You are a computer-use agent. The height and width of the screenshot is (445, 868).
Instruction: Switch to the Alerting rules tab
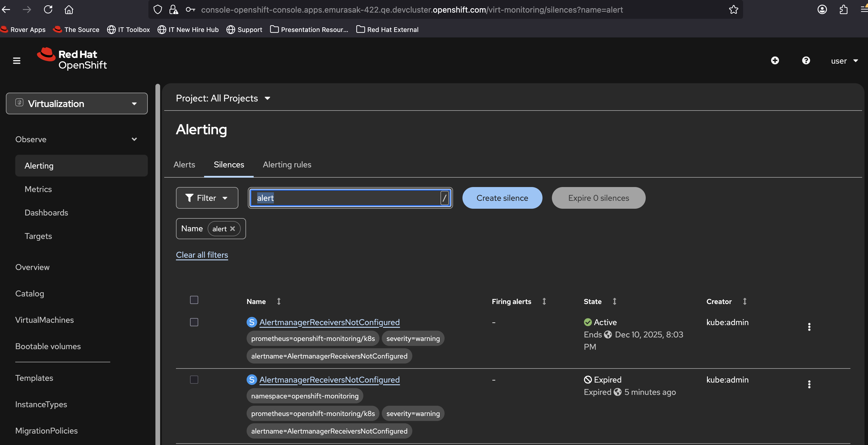[287, 165]
